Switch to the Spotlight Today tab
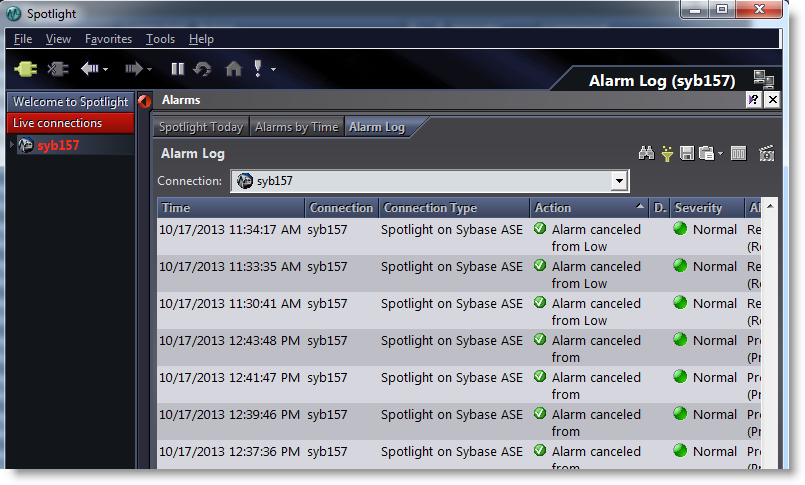This screenshot has height=485, width=805. point(201,127)
